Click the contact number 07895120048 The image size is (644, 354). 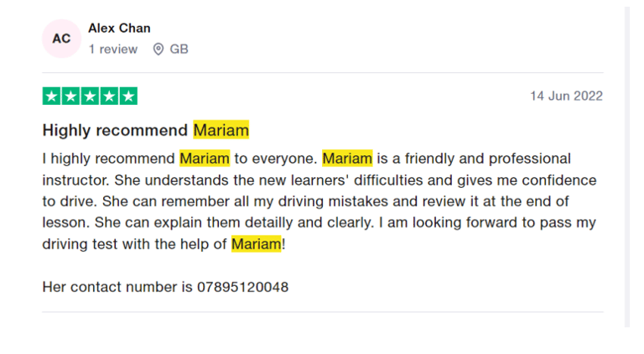[x=242, y=287]
